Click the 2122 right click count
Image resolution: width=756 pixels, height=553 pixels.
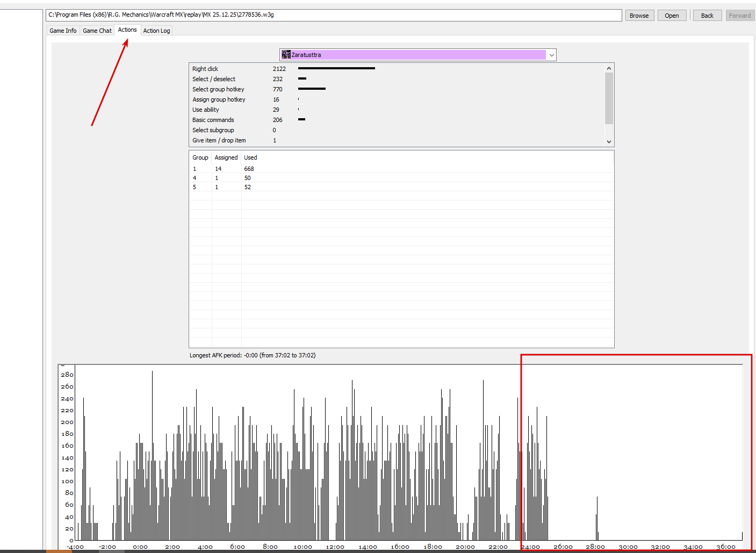coord(279,69)
